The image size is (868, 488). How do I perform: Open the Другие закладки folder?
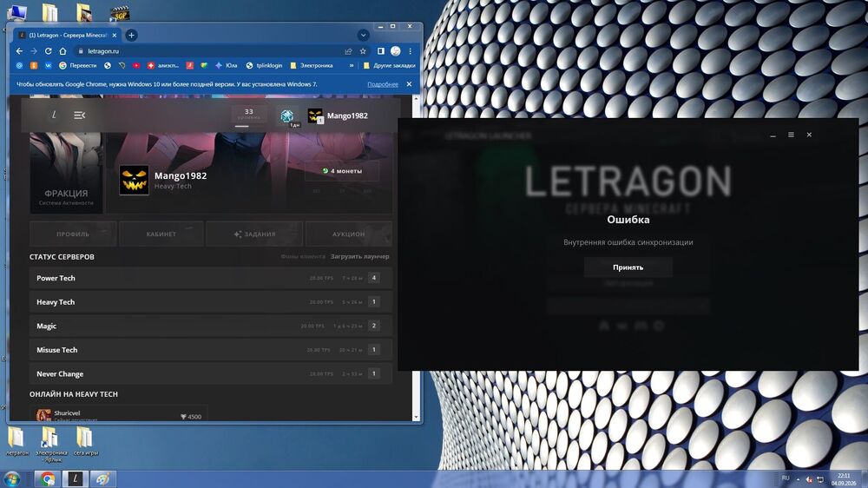pyautogui.click(x=389, y=65)
